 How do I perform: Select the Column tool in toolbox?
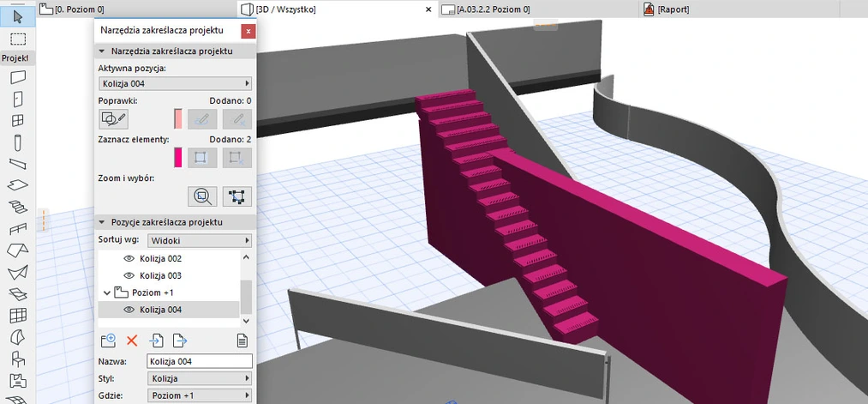pyautogui.click(x=18, y=142)
